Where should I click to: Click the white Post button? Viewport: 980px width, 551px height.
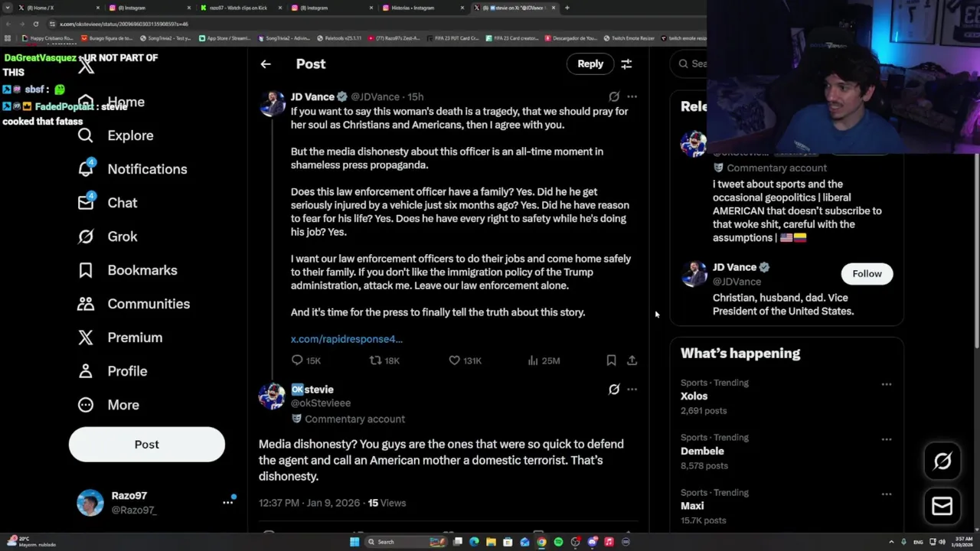tap(147, 445)
